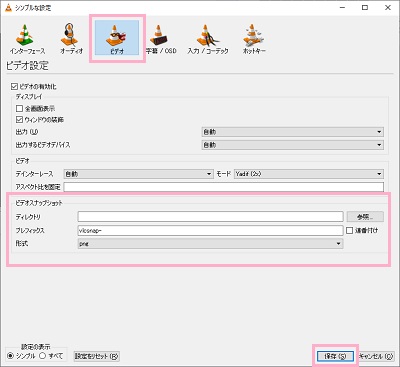Image resolution: width=400 pixels, height=367 pixels.
Task: Enable the 連番付け checkbox
Action: [x=349, y=230]
